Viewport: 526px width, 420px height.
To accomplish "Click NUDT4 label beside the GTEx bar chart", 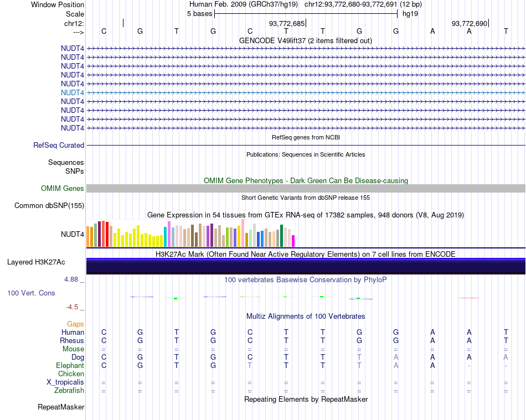I will point(73,234).
